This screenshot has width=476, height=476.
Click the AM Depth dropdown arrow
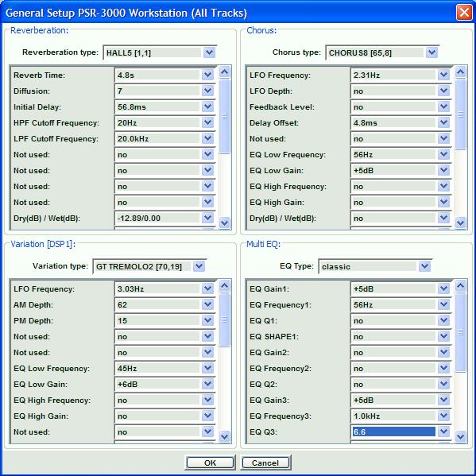point(207,305)
